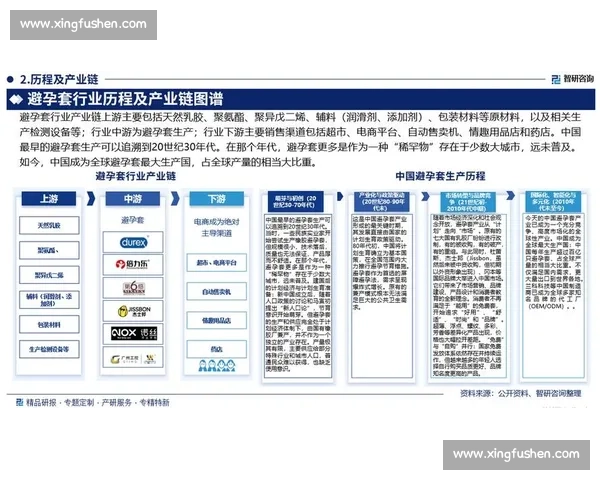Click the 超市、电商平台 box
This screenshot has height=480, width=600.
point(217,263)
